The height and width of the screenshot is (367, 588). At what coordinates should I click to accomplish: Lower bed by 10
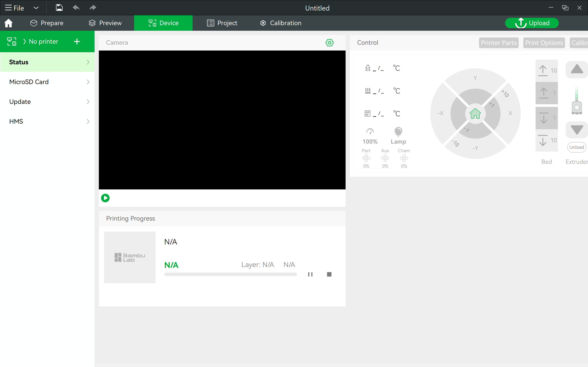coord(547,141)
